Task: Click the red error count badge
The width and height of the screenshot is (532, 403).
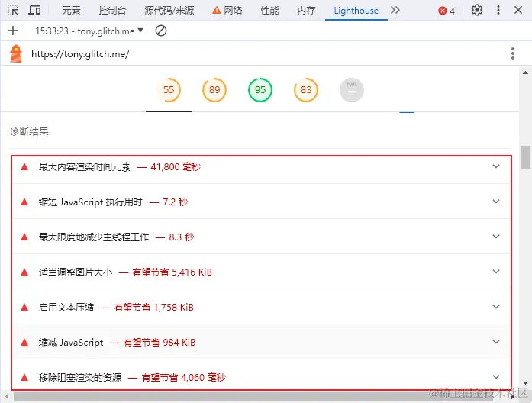Action: pos(447,11)
